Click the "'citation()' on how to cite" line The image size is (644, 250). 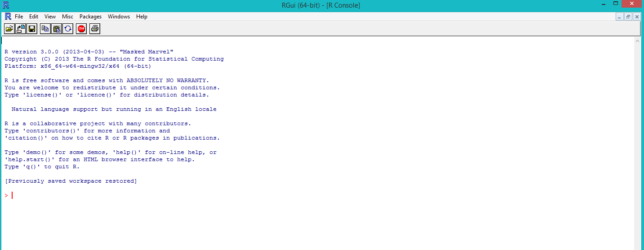(x=112, y=138)
